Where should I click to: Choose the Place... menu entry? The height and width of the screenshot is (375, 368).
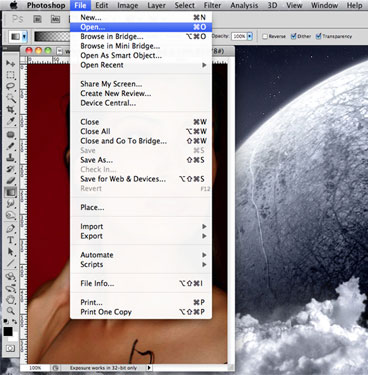click(x=92, y=208)
